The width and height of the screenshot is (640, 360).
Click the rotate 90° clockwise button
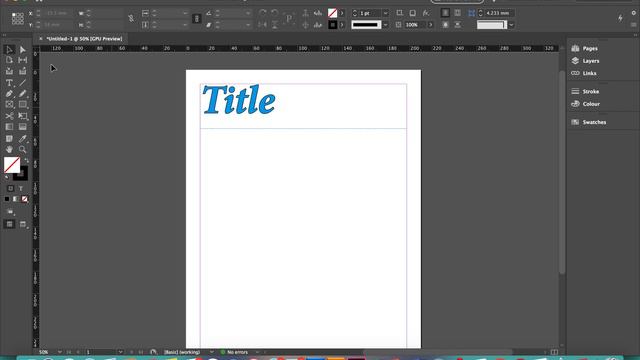coord(262,13)
